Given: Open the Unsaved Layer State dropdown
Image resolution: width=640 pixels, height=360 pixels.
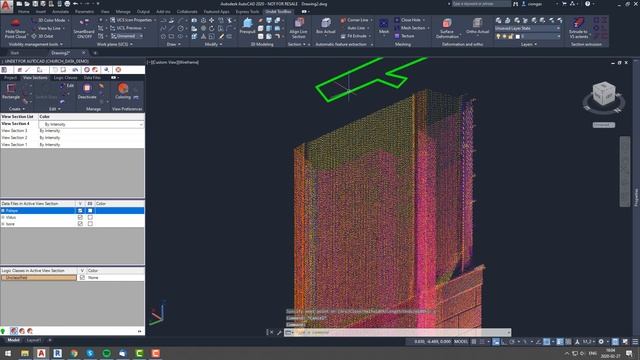Looking at the screenshot, I should coord(528,28).
